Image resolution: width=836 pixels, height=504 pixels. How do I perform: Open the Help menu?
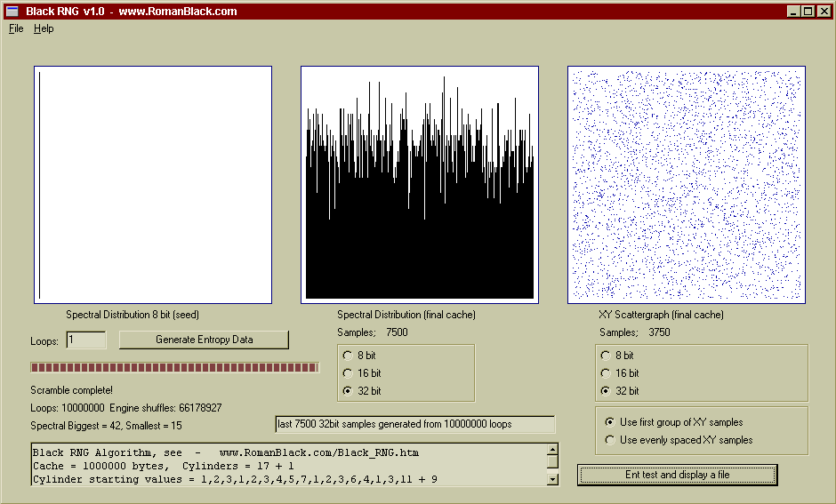coord(44,28)
